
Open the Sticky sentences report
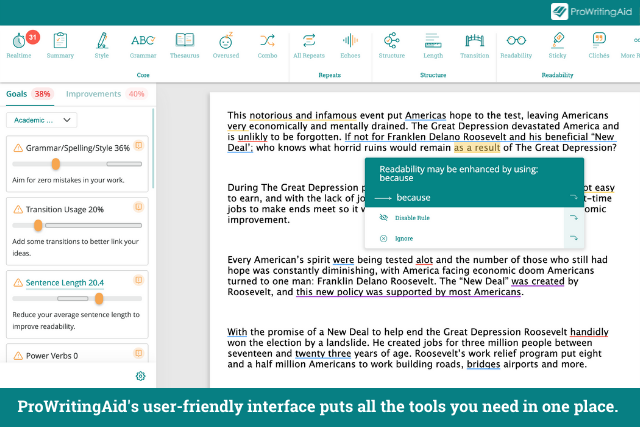click(558, 45)
